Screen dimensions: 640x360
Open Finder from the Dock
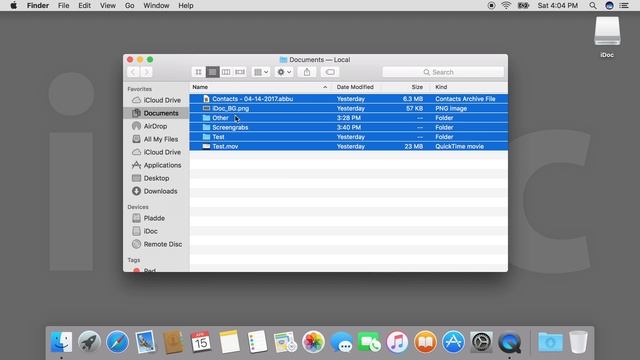(61, 342)
